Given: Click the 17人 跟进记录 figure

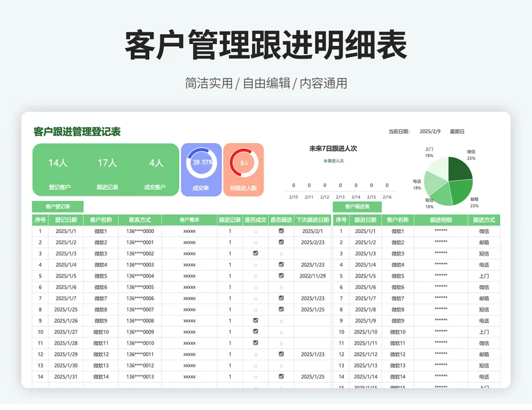Looking at the screenshot, I should 107,163.
